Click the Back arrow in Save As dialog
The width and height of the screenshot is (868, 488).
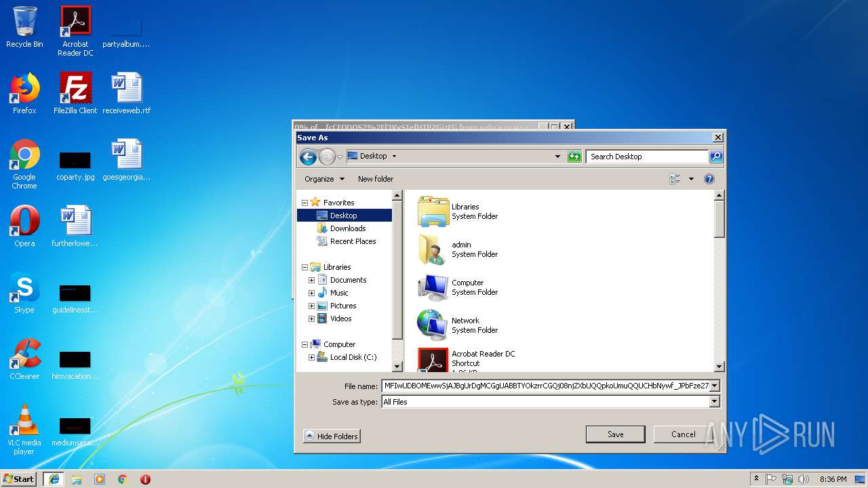click(309, 157)
